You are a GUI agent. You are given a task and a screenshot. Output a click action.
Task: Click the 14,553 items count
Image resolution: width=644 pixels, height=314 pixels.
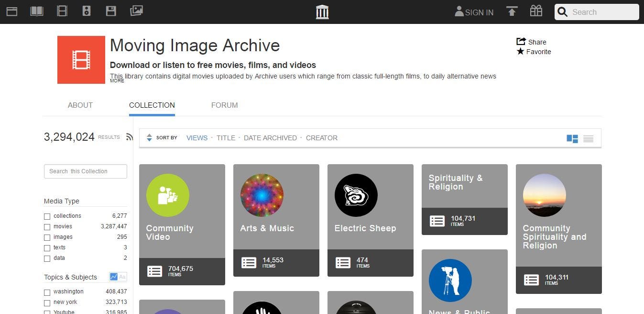pyautogui.click(x=273, y=260)
